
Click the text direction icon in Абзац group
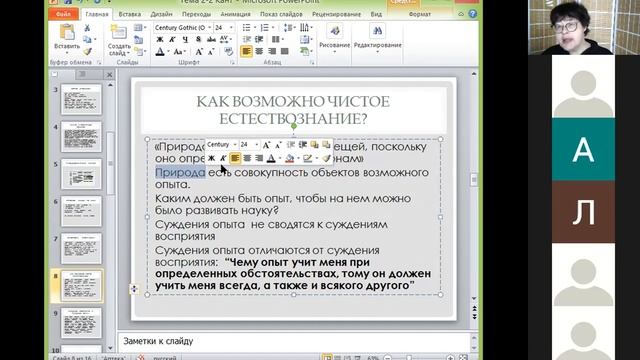tap(305, 27)
